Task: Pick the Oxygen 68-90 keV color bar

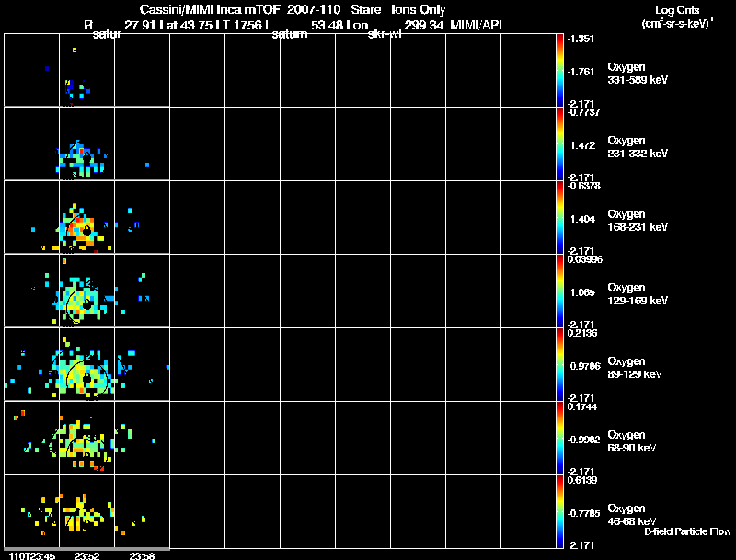Action: coord(559,438)
